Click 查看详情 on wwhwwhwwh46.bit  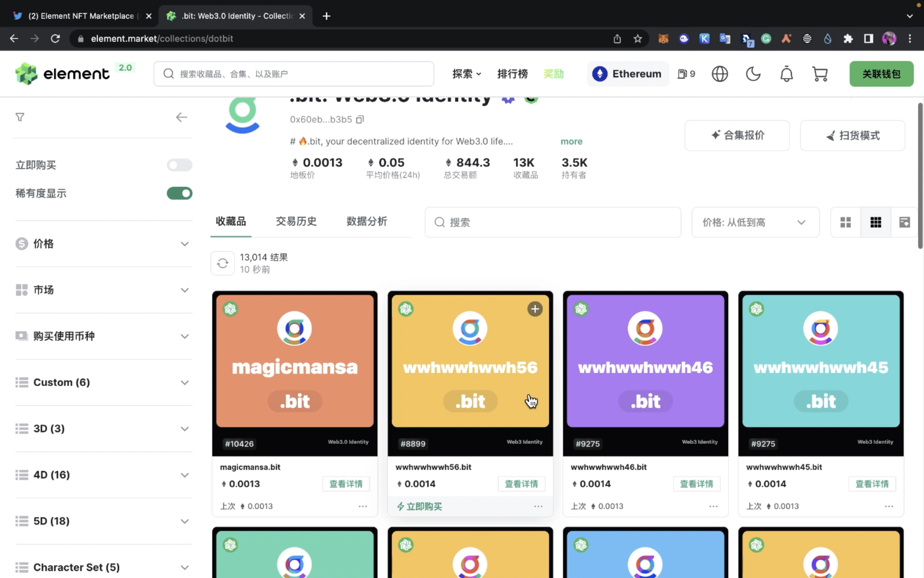697,484
